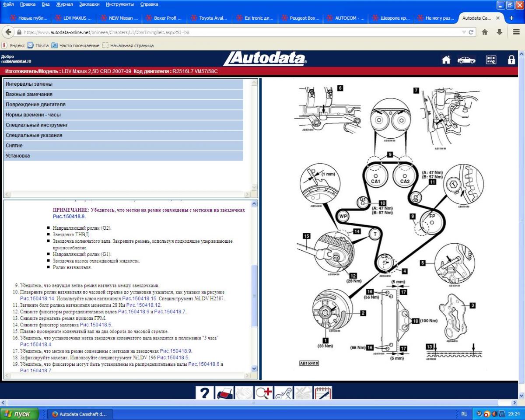Click the car vehicle selection icon

pyautogui.click(x=466, y=60)
